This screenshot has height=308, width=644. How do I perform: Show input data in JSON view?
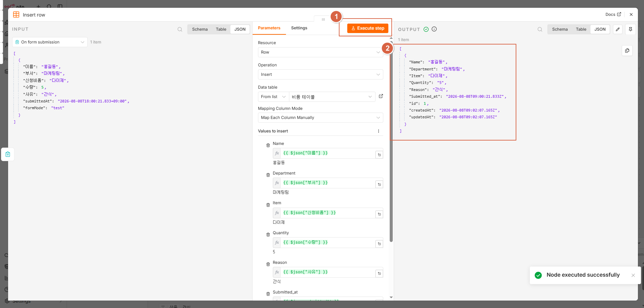240,29
